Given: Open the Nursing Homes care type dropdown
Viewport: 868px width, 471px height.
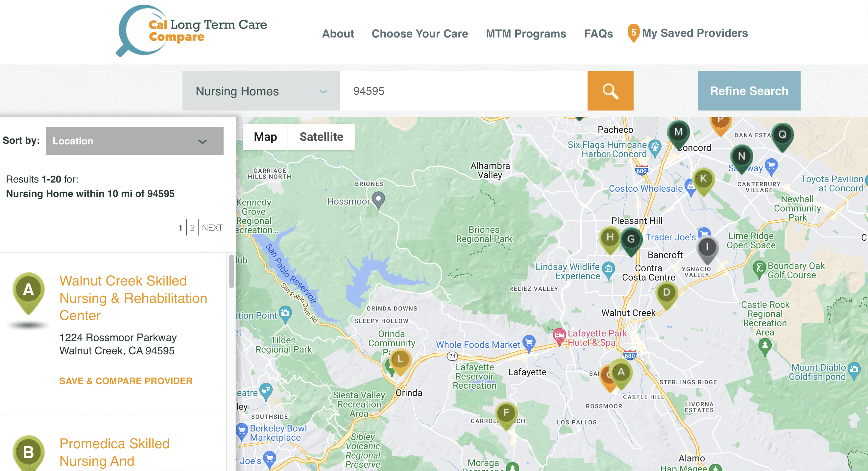Looking at the screenshot, I should [261, 91].
